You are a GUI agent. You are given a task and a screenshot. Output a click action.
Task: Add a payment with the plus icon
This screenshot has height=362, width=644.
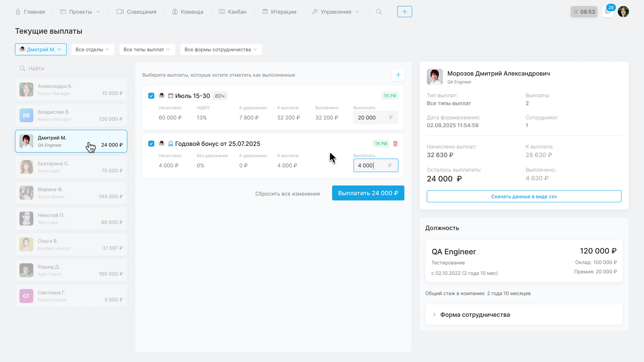pos(398,75)
